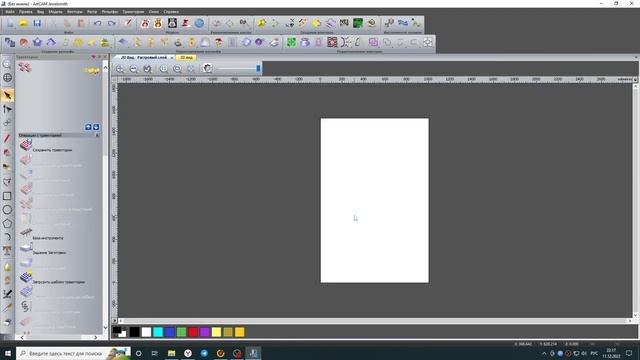Pick the black color swatch

tap(134, 332)
